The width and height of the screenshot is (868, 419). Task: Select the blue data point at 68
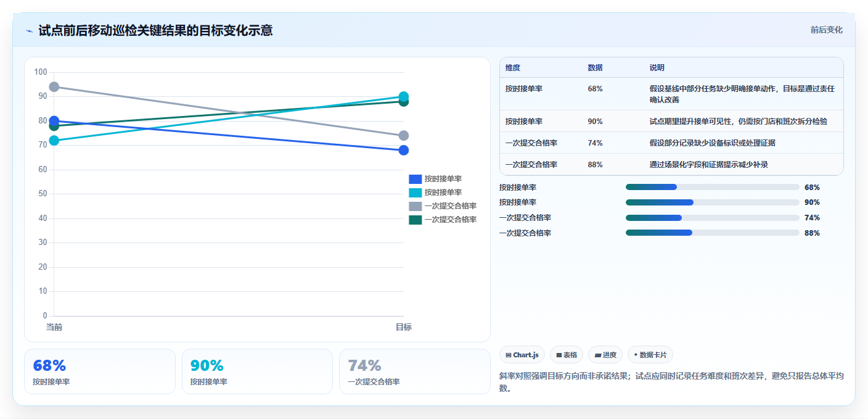coord(404,151)
